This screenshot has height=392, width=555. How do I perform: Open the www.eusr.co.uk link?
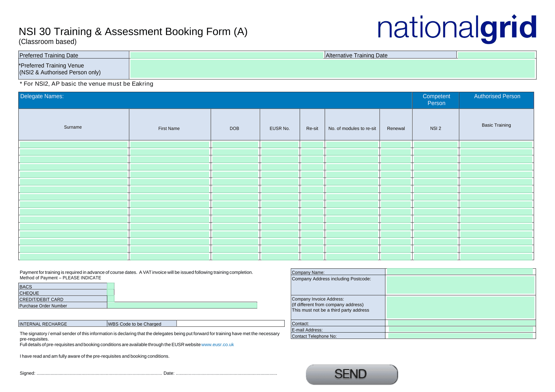coord(218,345)
